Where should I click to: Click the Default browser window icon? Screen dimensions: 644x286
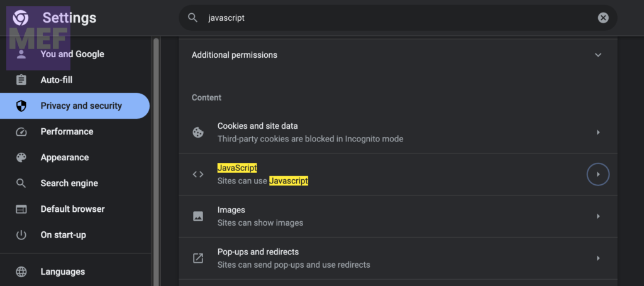21,209
